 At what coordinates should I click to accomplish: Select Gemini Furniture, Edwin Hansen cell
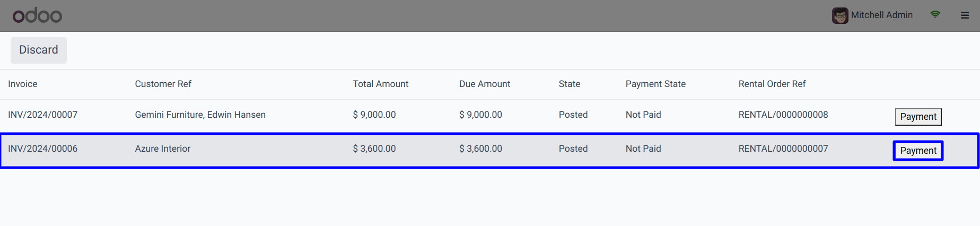click(200, 115)
